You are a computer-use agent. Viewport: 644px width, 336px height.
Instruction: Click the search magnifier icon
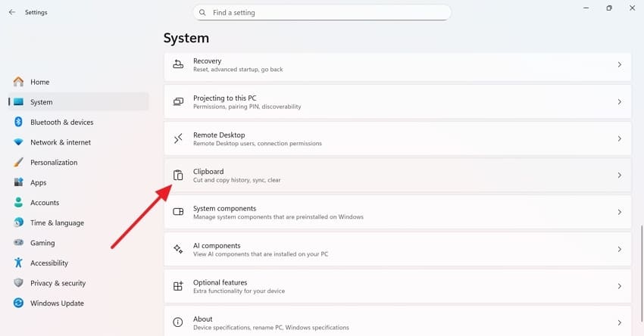tap(202, 13)
